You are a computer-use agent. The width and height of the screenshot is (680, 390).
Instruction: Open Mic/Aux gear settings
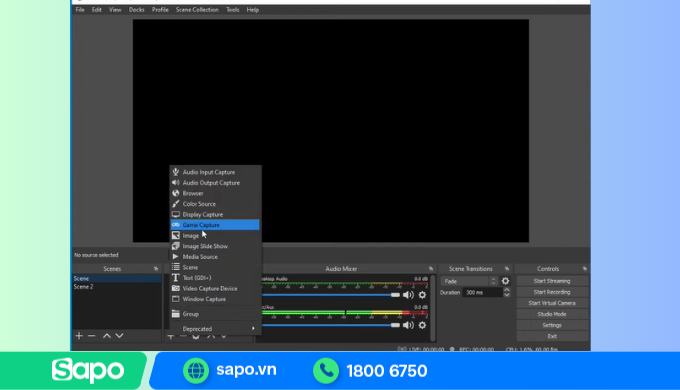pos(422,325)
